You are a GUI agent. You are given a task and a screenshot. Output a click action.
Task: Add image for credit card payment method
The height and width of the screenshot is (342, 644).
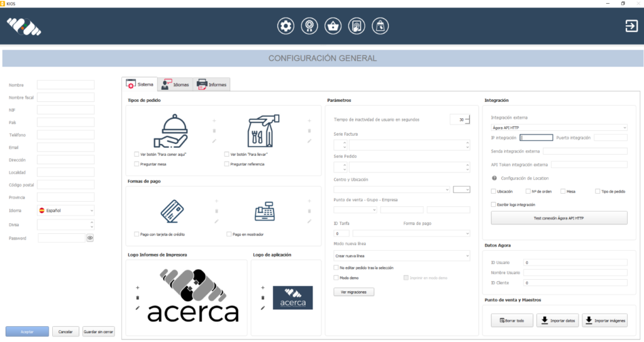tap(216, 201)
